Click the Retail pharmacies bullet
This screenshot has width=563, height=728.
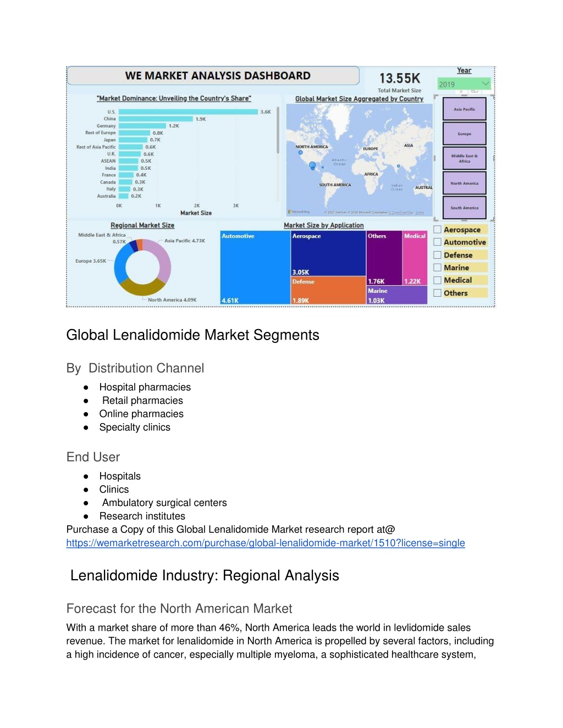[142, 401]
